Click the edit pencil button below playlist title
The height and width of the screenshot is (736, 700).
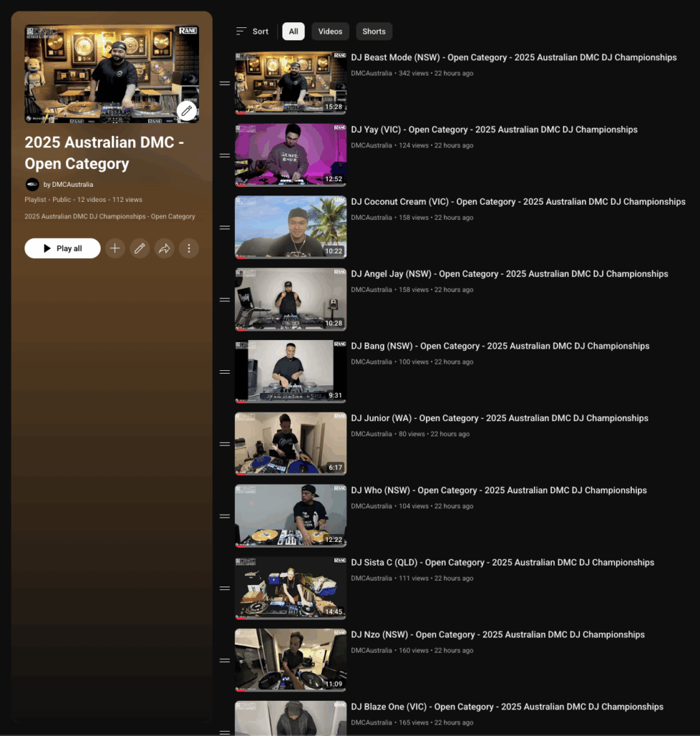pos(139,248)
